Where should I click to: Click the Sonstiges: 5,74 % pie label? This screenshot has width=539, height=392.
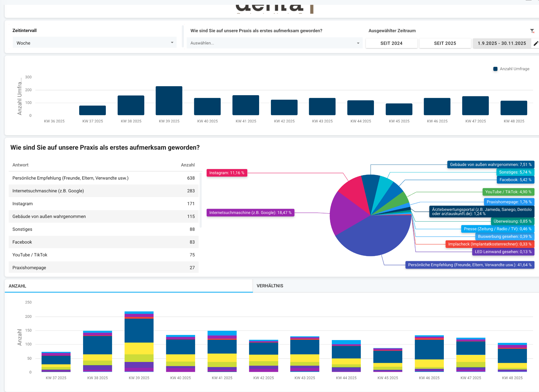(515, 172)
